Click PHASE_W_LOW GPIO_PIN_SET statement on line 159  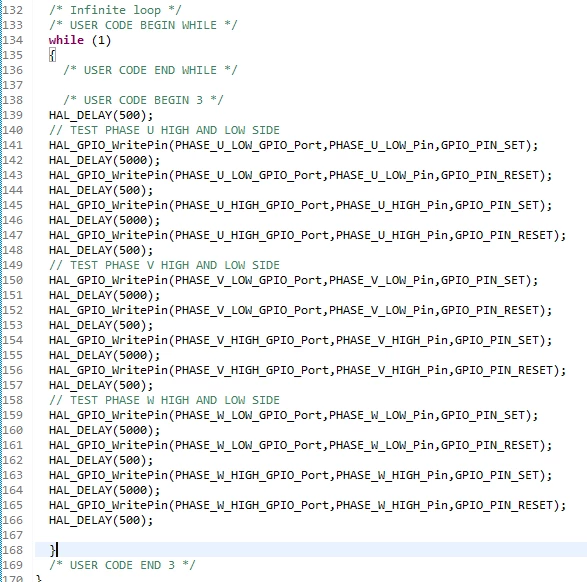click(293, 415)
